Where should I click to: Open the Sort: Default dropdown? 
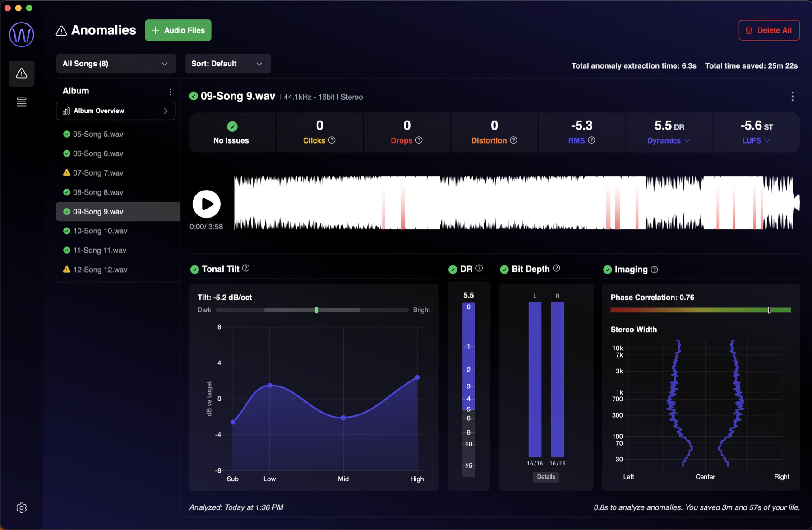click(228, 64)
